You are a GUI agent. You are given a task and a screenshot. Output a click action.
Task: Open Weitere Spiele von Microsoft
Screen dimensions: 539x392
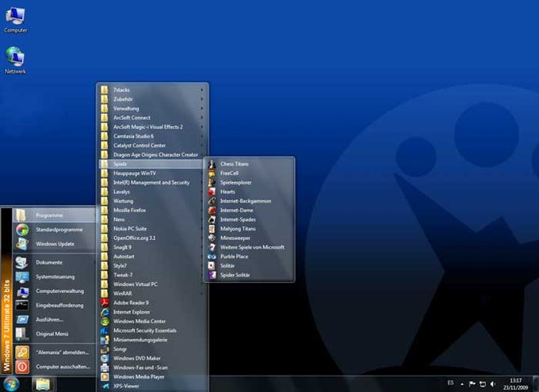pos(250,247)
